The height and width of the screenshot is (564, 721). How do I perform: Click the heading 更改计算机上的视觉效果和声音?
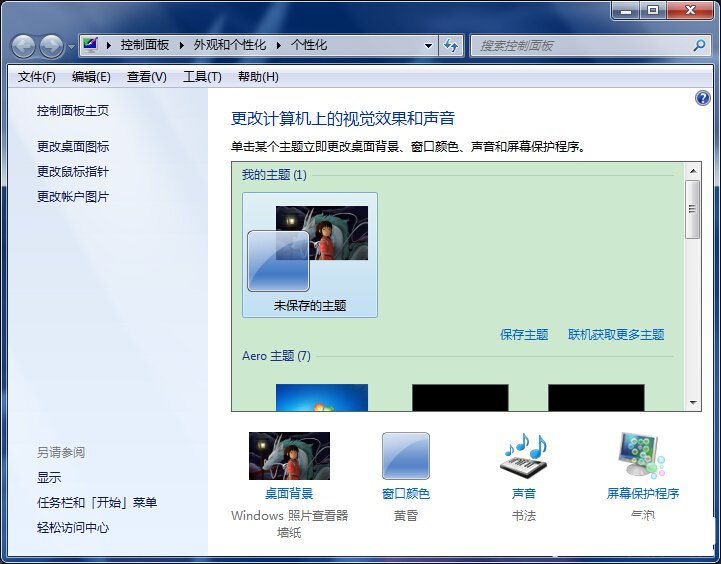[x=343, y=119]
